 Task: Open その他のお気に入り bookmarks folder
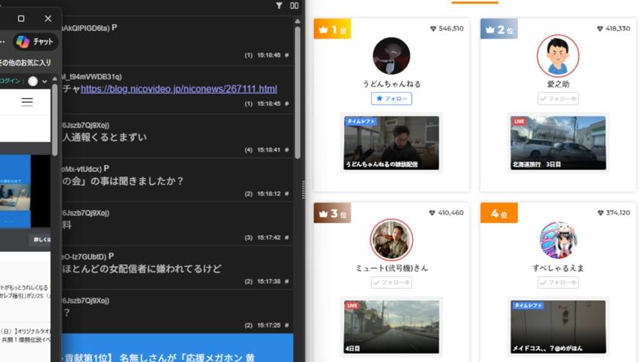pyautogui.click(x=26, y=63)
